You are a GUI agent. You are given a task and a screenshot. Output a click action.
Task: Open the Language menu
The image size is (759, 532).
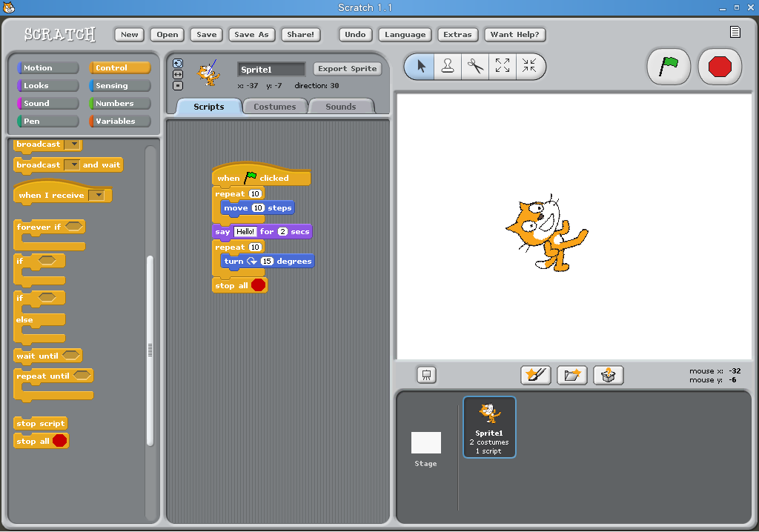point(405,34)
